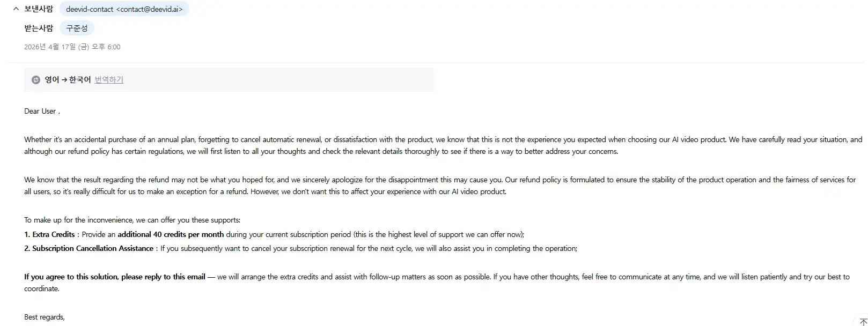868x326 pixels.
Task: Click bold 'If you agree to this solution' text
Action: [x=114, y=277]
